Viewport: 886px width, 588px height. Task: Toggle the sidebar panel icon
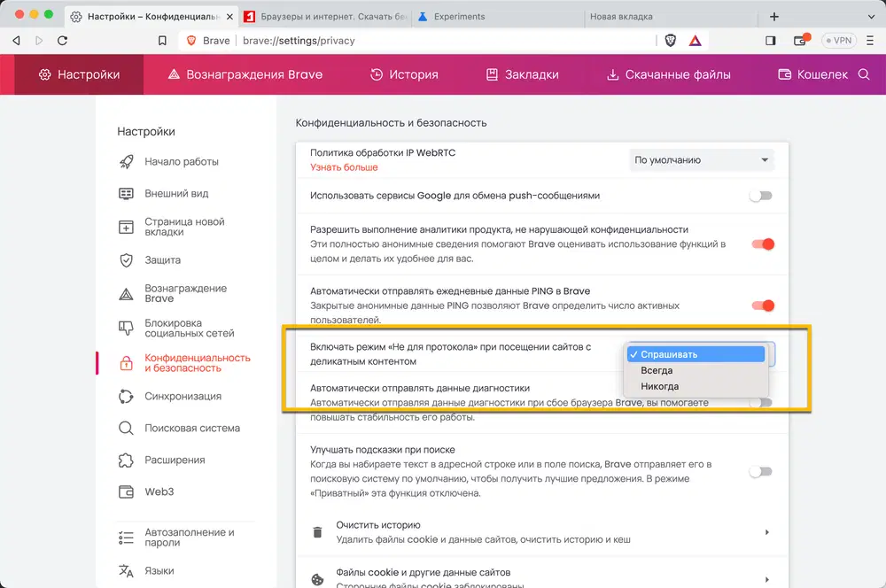[771, 41]
